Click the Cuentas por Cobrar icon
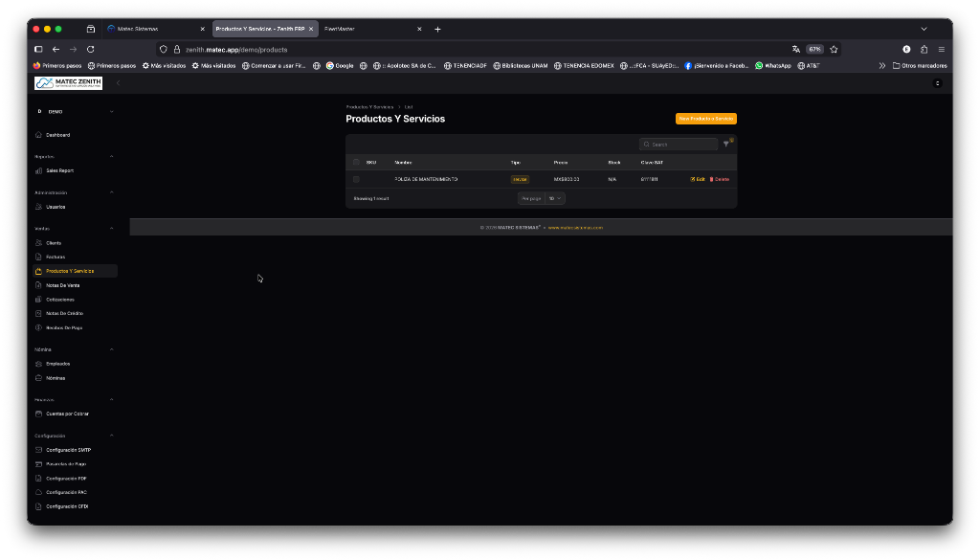 tap(38, 414)
